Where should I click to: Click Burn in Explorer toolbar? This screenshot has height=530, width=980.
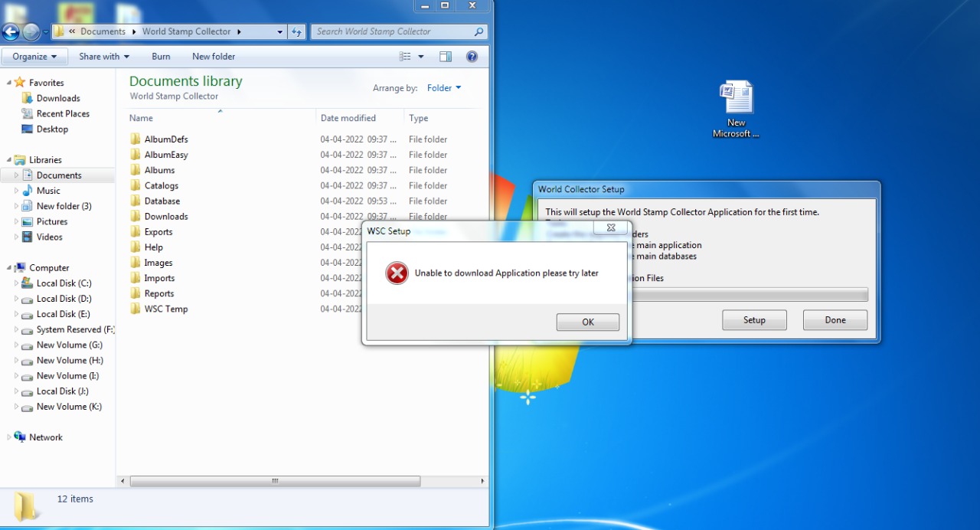(x=161, y=57)
